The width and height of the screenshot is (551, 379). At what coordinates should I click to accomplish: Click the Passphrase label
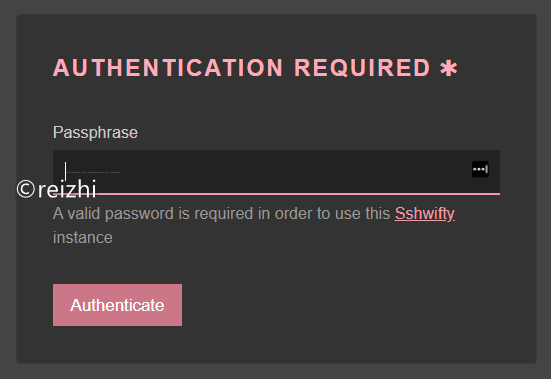(x=95, y=133)
